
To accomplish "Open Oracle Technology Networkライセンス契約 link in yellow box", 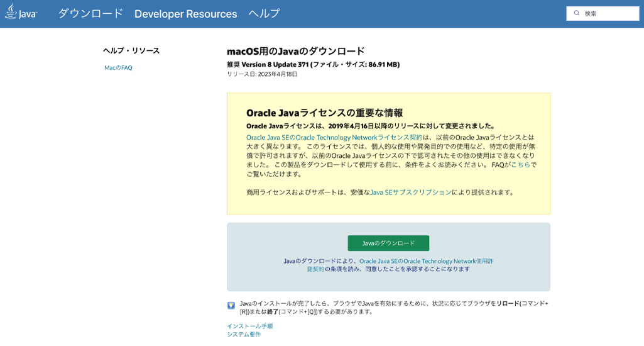I will (x=334, y=137).
